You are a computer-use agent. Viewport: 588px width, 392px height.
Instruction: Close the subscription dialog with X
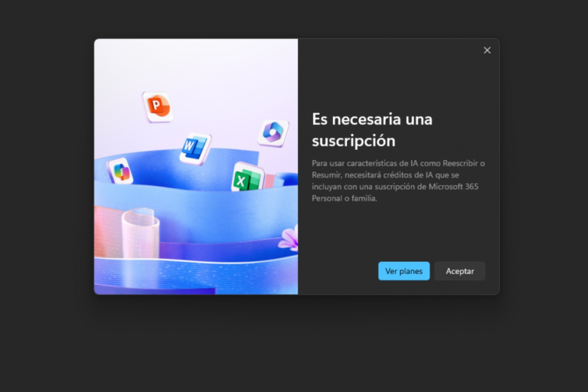[487, 51]
